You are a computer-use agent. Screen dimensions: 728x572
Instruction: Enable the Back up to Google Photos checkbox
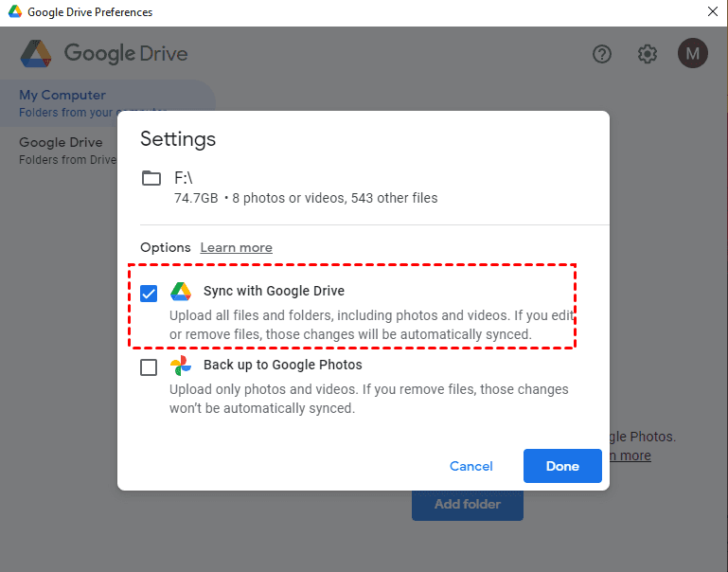pos(149,367)
